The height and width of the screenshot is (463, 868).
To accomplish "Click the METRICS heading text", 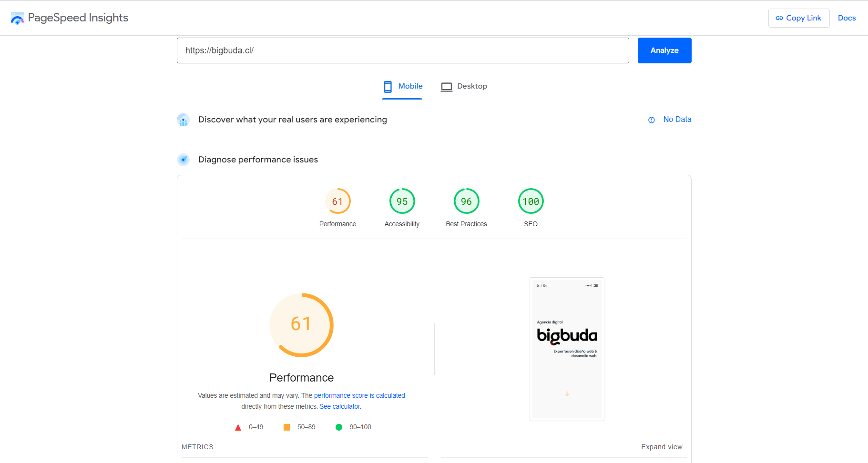I will point(197,447).
